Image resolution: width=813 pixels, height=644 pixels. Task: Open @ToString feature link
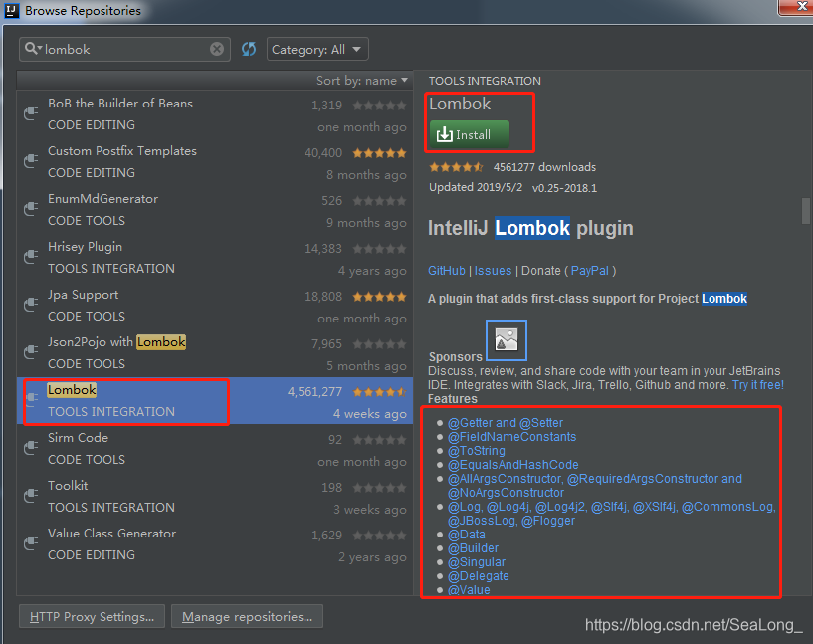click(476, 451)
